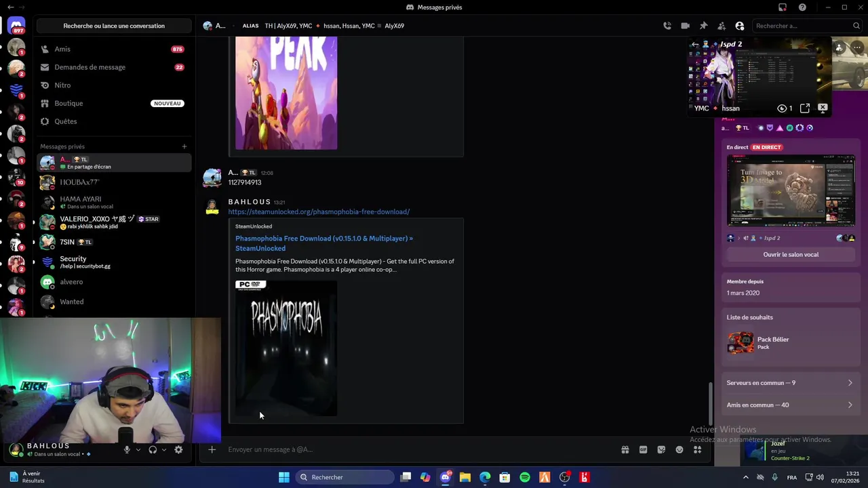Start a voice call
This screenshot has width=868, height=488.
(x=667, y=26)
